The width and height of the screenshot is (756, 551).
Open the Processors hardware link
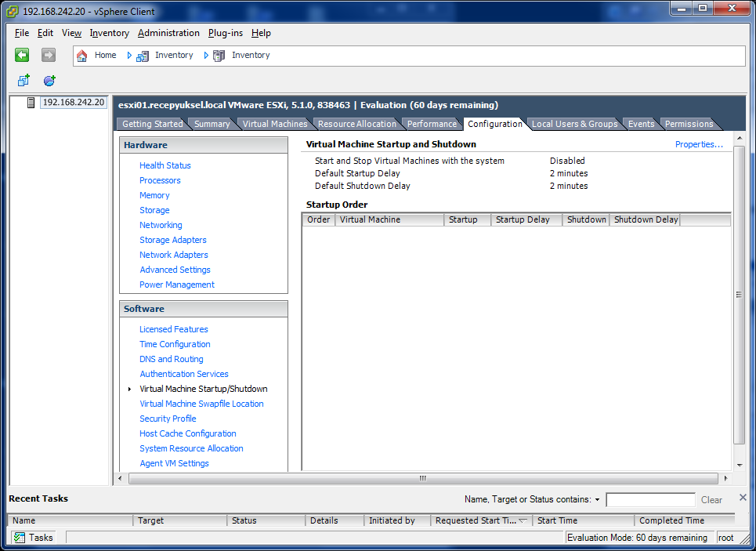pyautogui.click(x=160, y=180)
